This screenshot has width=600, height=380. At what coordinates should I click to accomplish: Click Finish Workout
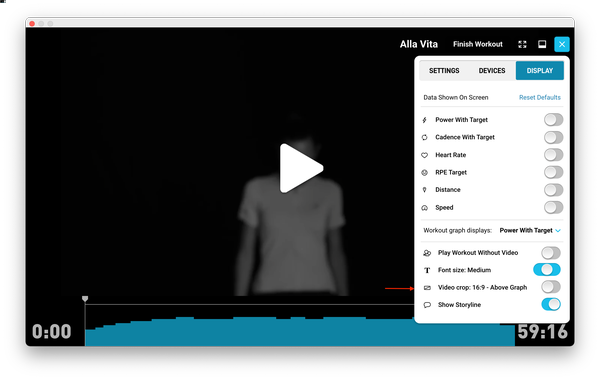click(x=478, y=44)
